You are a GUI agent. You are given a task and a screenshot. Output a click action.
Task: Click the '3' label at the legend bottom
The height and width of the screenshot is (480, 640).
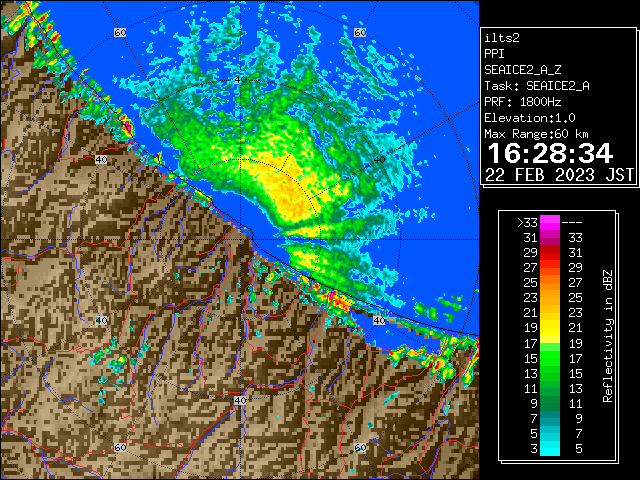[x=534, y=449]
